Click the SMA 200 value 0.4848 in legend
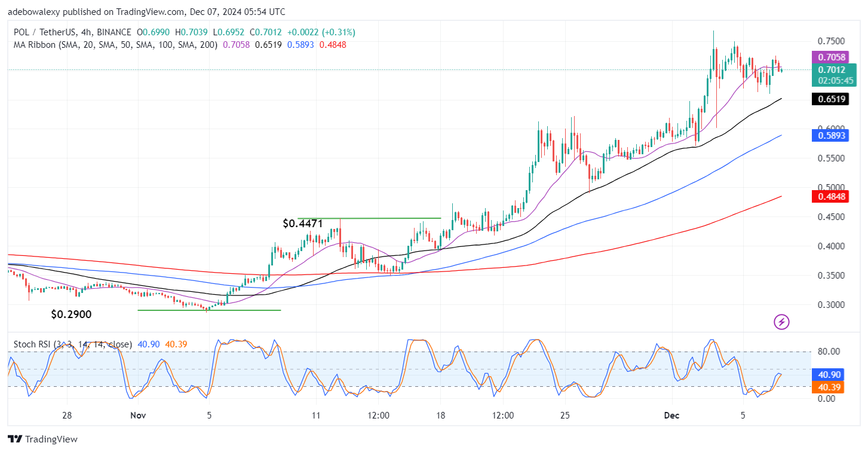 coord(332,45)
